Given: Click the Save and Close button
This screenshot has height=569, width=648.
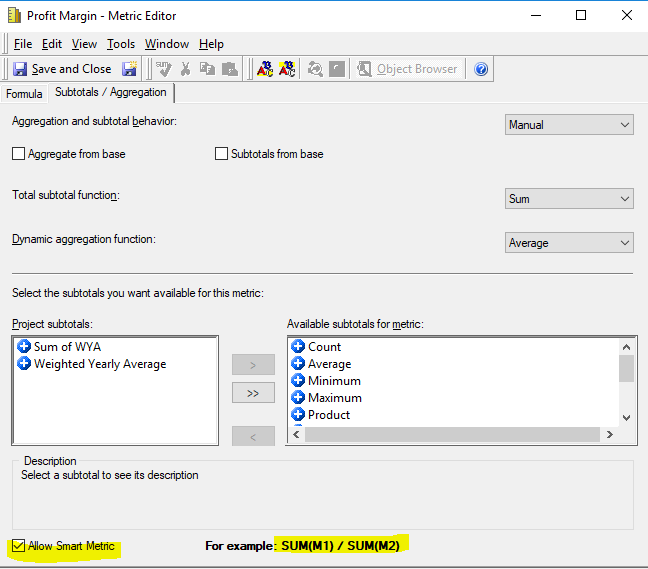Looking at the screenshot, I should [62, 69].
